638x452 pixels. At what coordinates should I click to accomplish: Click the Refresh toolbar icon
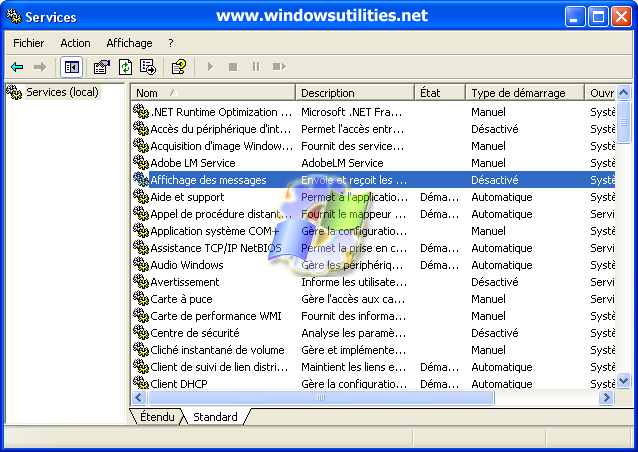[x=125, y=67]
